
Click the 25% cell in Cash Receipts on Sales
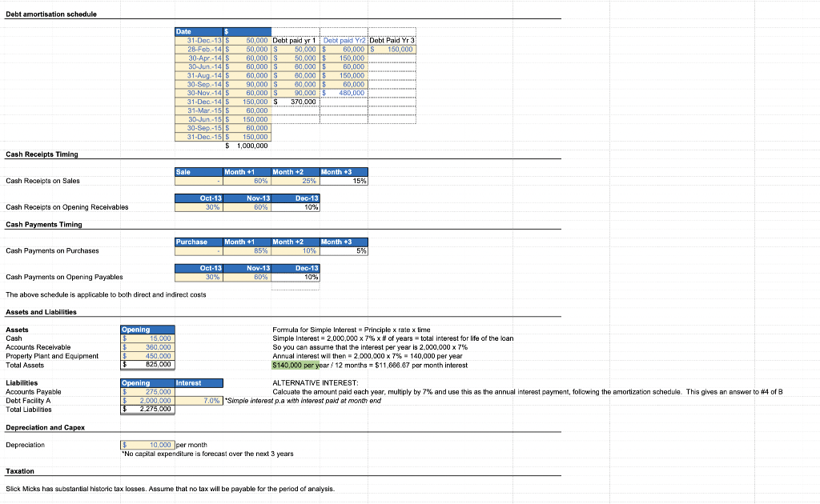[295, 181]
